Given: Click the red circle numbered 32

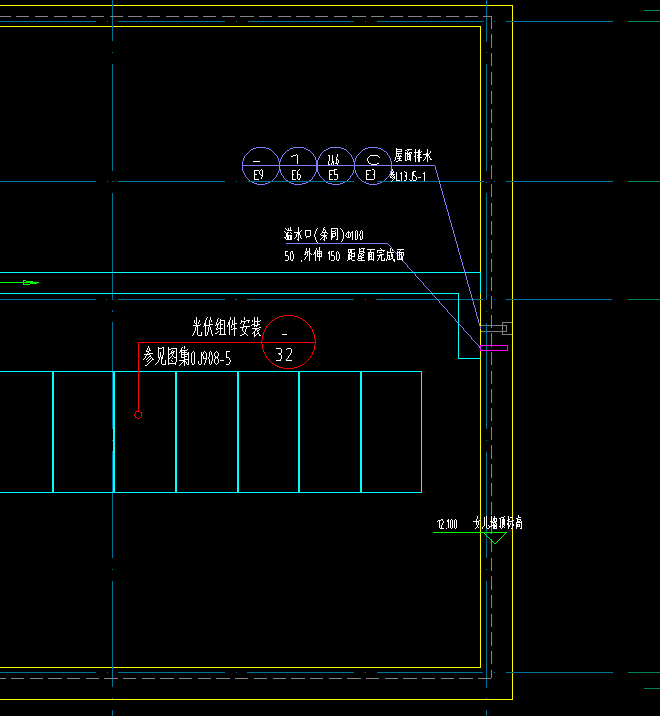Looking at the screenshot, I should point(285,342).
